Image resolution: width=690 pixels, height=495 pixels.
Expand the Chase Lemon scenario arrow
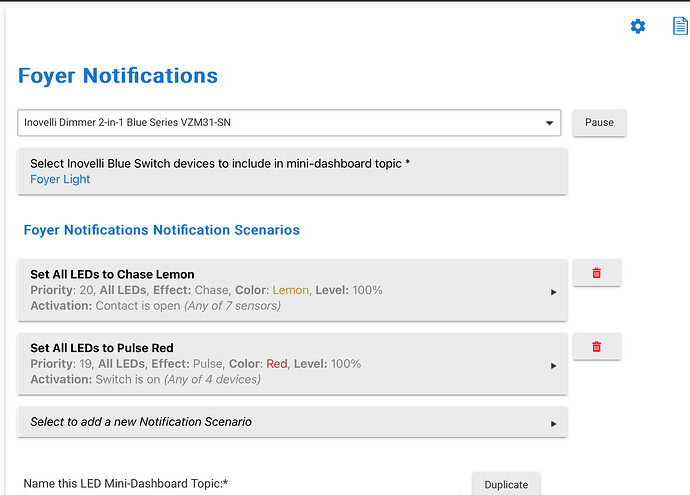[x=554, y=292]
